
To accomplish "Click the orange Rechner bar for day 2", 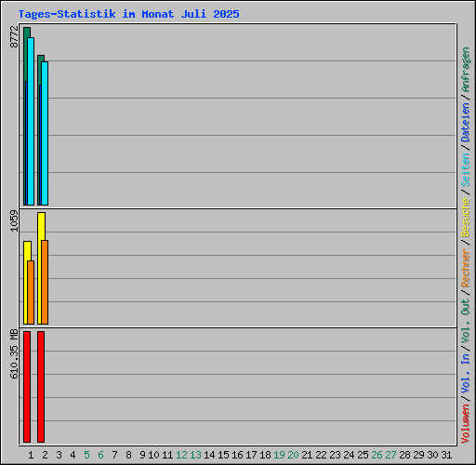I will click(45, 282).
